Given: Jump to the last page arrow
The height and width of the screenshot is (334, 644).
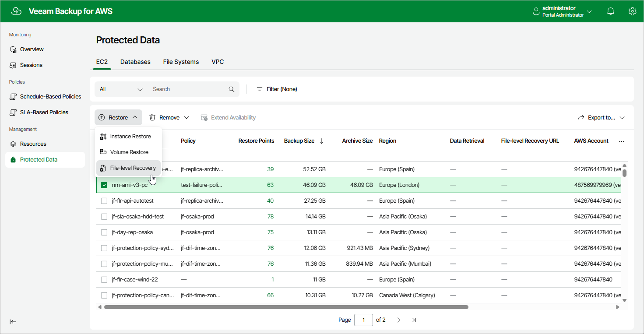Looking at the screenshot, I should (414, 320).
